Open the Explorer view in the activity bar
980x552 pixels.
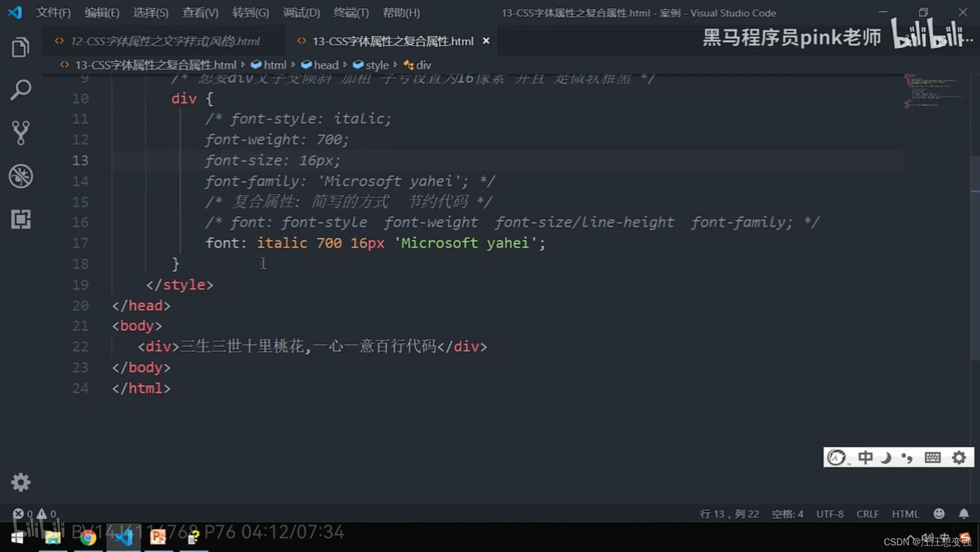tap(20, 48)
